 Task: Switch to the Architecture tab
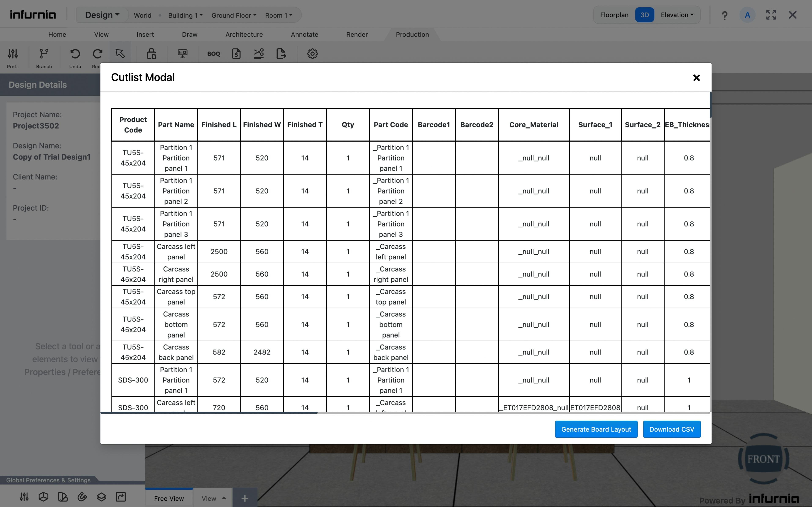pyautogui.click(x=244, y=34)
